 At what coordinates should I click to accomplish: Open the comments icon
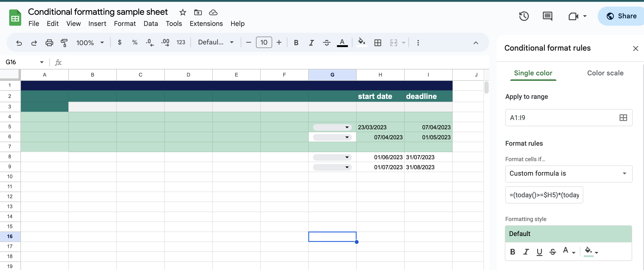click(x=547, y=16)
